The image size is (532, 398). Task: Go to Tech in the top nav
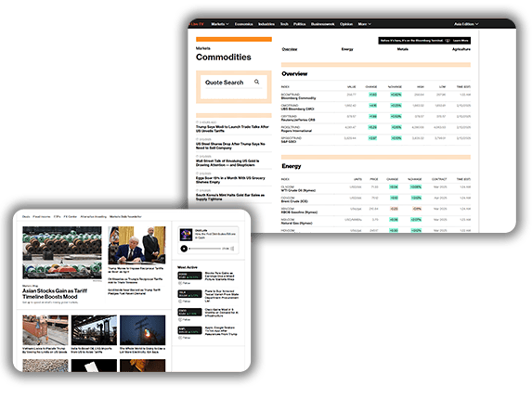click(284, 24)
